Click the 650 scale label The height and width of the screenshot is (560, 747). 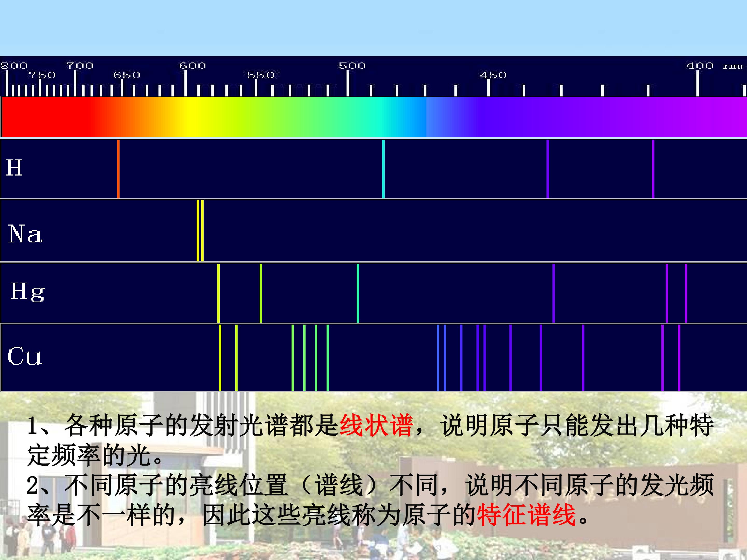pyautogui.click(x=127, y=75)
